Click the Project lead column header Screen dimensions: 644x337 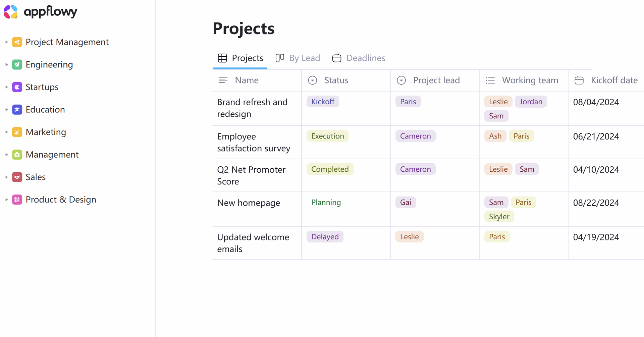coord(436,80)
